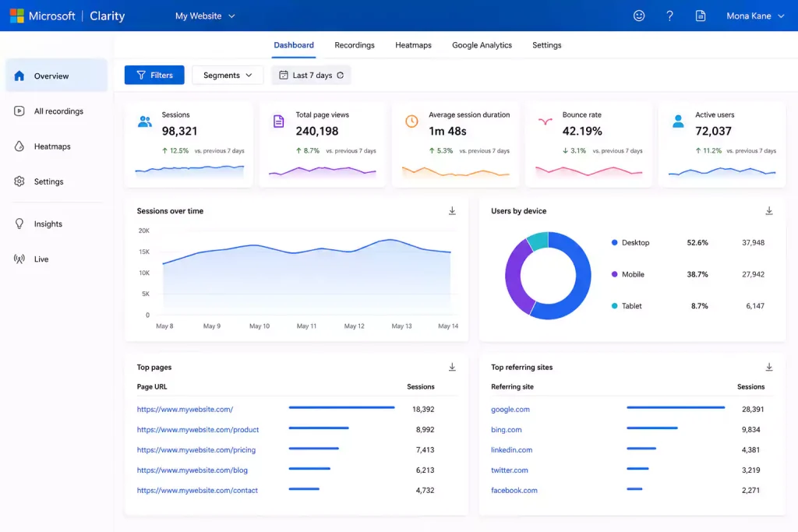Open the mywebsite.com/contact link
This screenshot has height=532, width=798.
[x=197, y=490]
